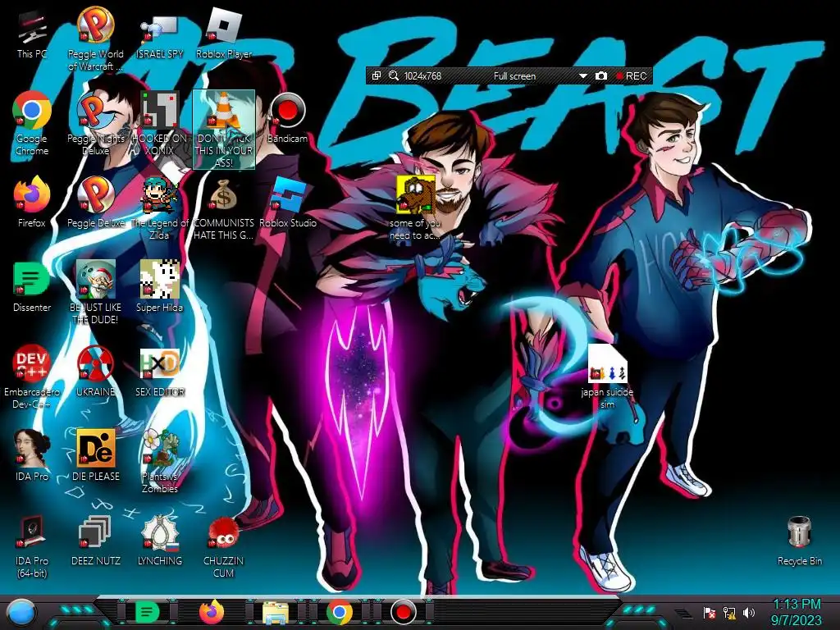Click Bandicam window-mode toggle icon
Screen dimensions: 840x630
pyautogui.click(x=377, y=75)
